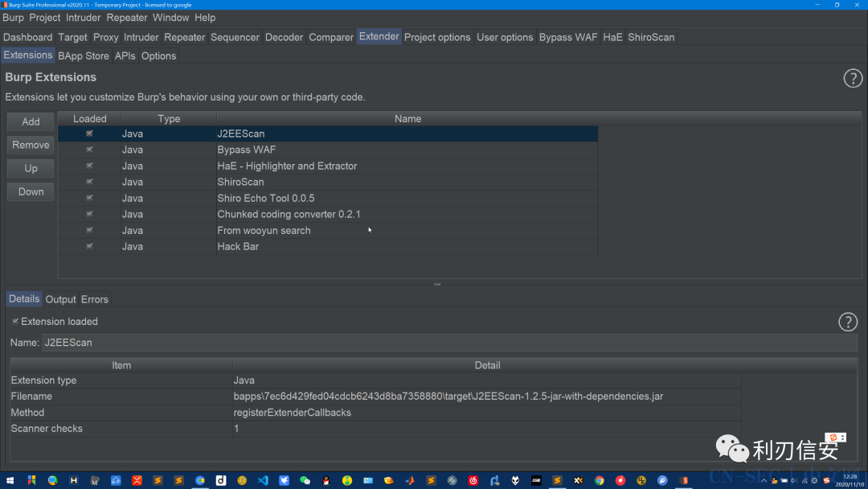The width and height of the screenshot is (868, 489).
Task: Sort extensions by Name column header
Action: pyautogui.click(x=408, y=118)
